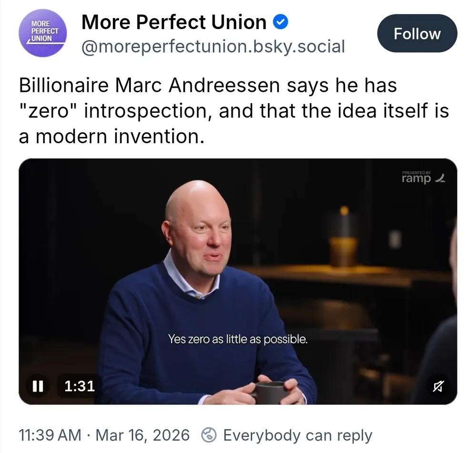Screen dimensions: 476x453
Task: Click the 1:31 video time indicator
Action: pos(79,385)
